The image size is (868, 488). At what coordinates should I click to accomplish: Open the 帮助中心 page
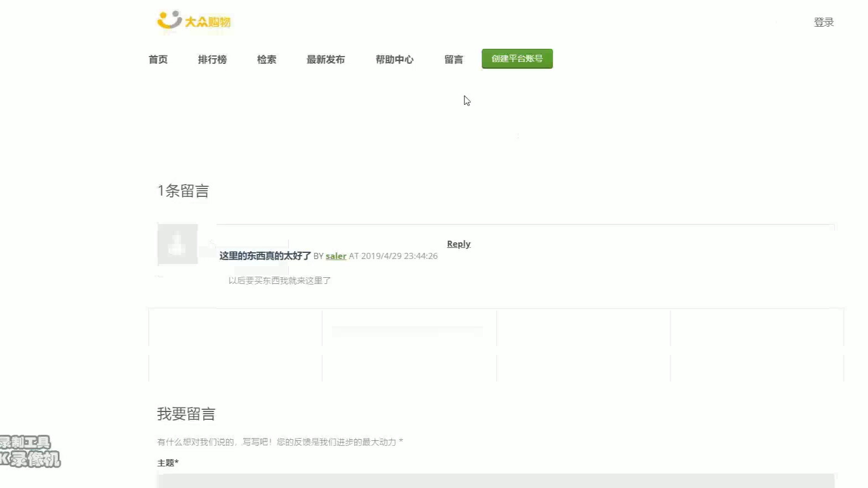click(394, 59)
